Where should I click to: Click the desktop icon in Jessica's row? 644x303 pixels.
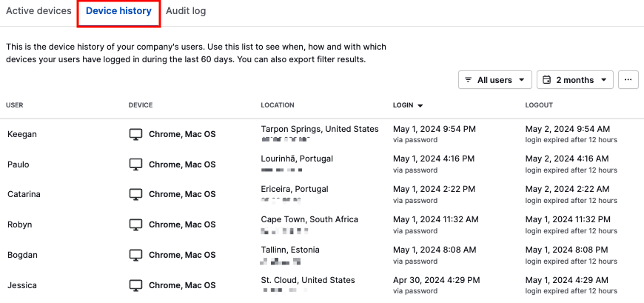point(135,285)
